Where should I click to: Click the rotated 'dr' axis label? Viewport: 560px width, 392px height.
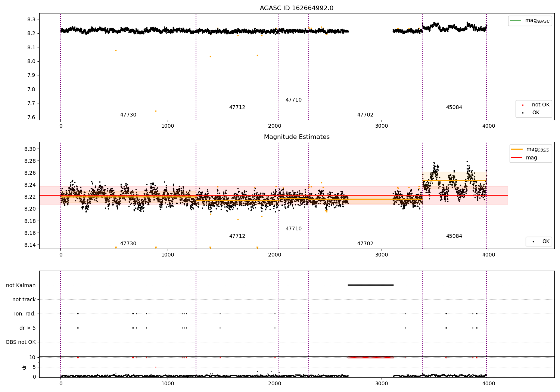pyautogui.click(x=24, y=367)
